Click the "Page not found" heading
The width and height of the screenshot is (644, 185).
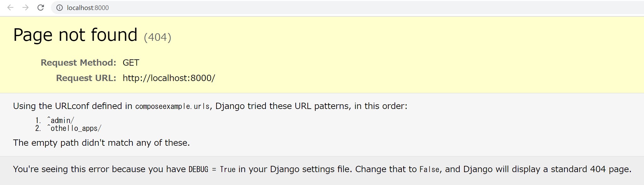pyautogui.click(x=75, y=35)
